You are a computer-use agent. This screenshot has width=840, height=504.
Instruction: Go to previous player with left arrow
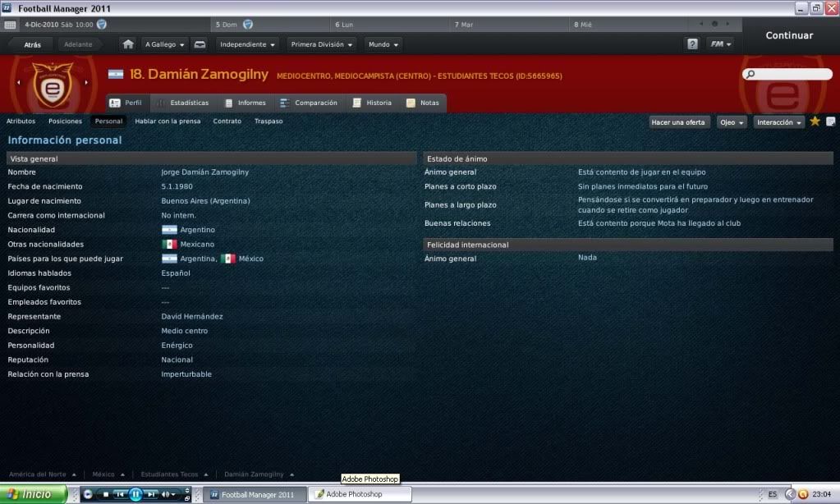(x=19, y=82)
